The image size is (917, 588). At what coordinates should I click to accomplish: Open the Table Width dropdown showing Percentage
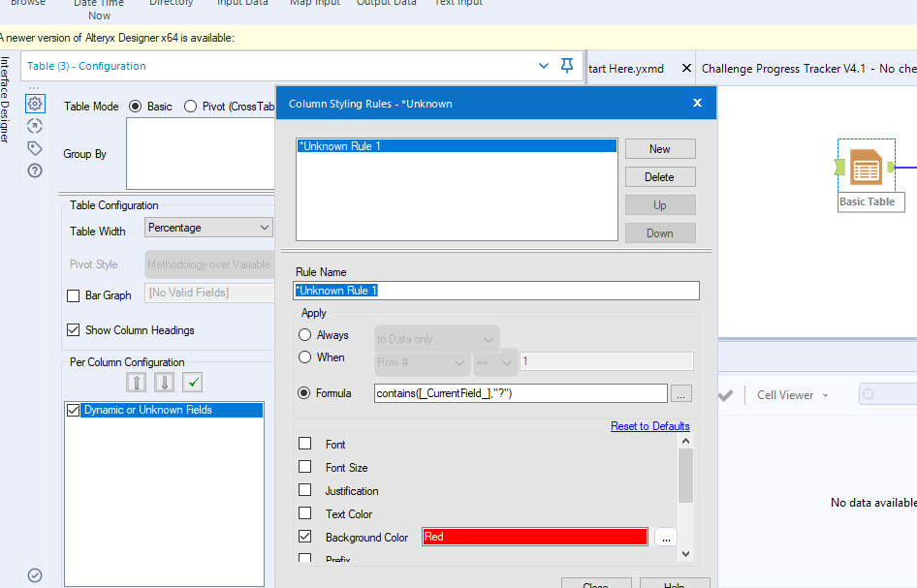pos(207,227)
